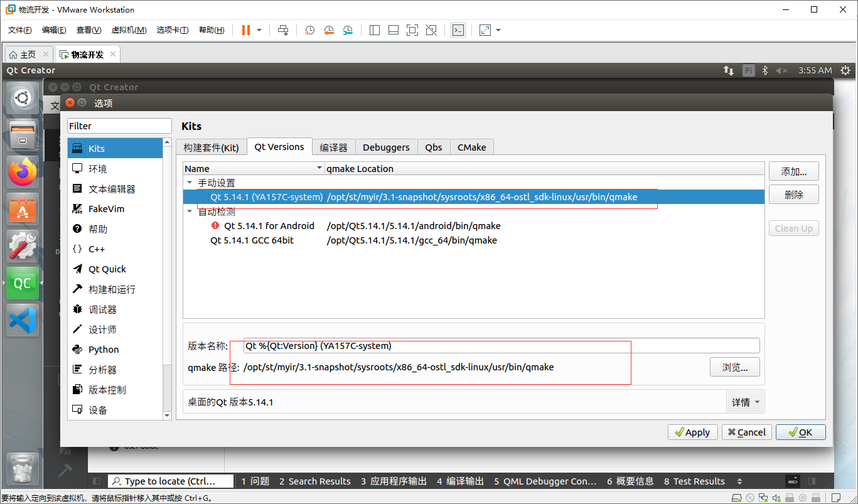Image resolution: width=858 pixels, height=504 pixels.
Task: Cancel the options dialog
Action: coord(746,432)
